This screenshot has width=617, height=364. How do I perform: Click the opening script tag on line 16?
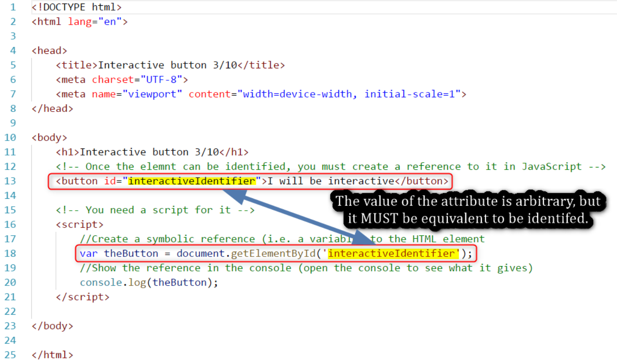79,224
